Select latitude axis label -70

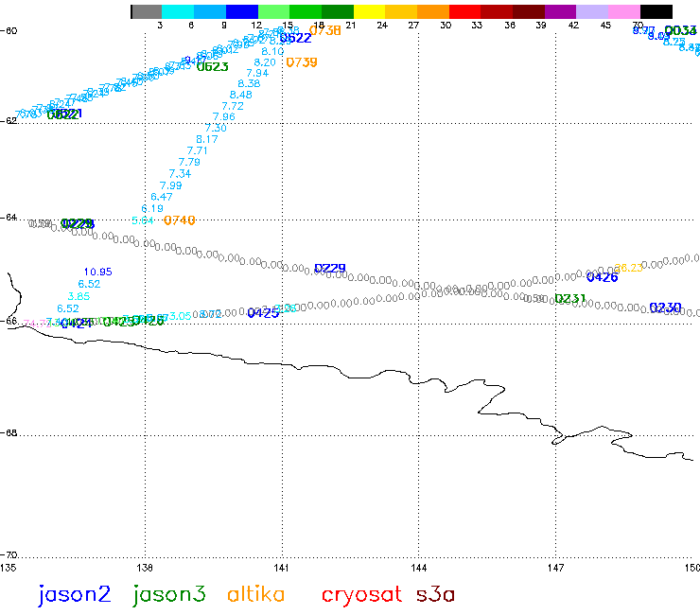(9, 555)
